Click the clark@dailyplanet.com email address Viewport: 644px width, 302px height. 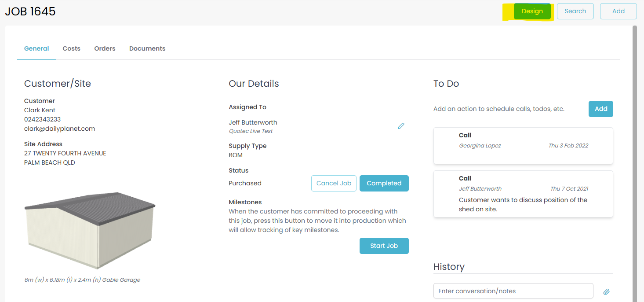tap(59, 129)
